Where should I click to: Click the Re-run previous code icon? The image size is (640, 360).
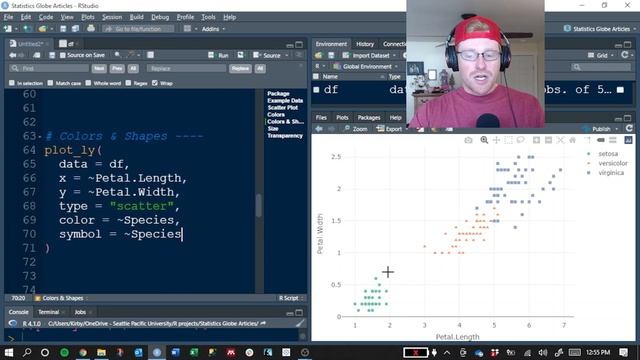click(240, 55)
